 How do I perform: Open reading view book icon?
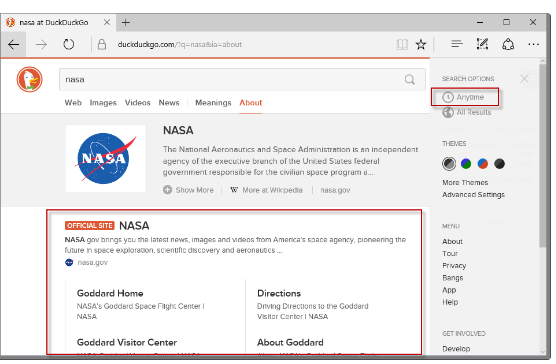(402, 45)
